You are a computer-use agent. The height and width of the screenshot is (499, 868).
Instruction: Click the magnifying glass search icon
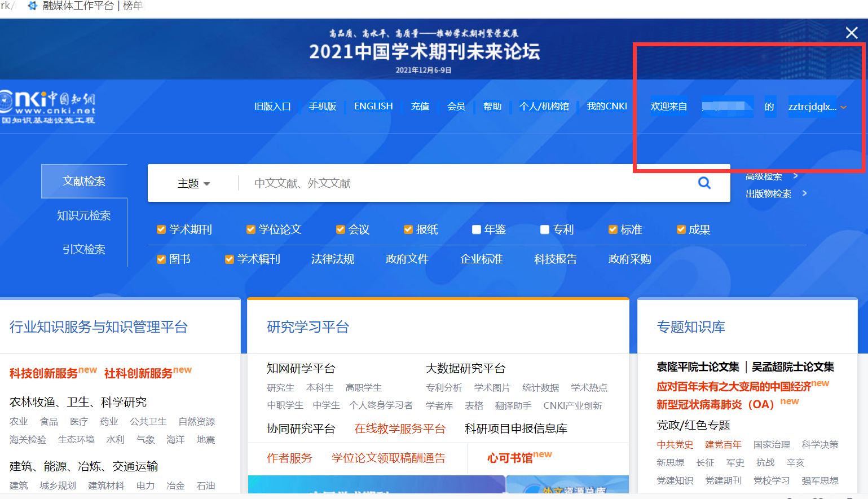coord(704,183)
